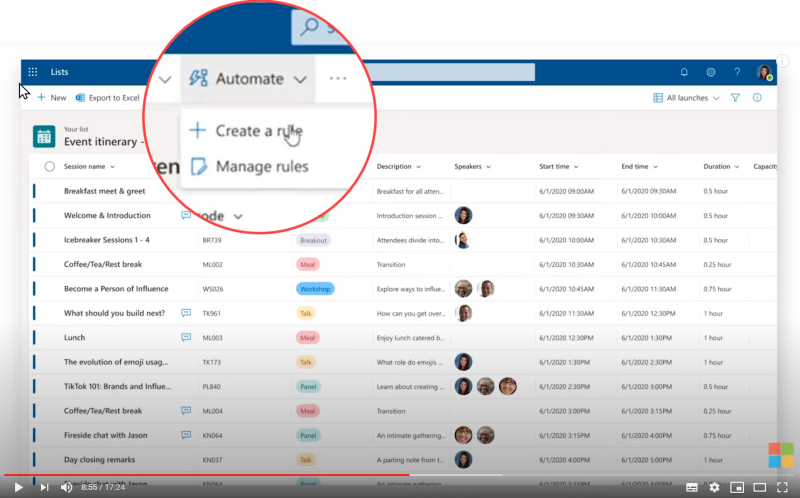
Task: Toggle video subtitles
Action: click(x=692, y=487)
